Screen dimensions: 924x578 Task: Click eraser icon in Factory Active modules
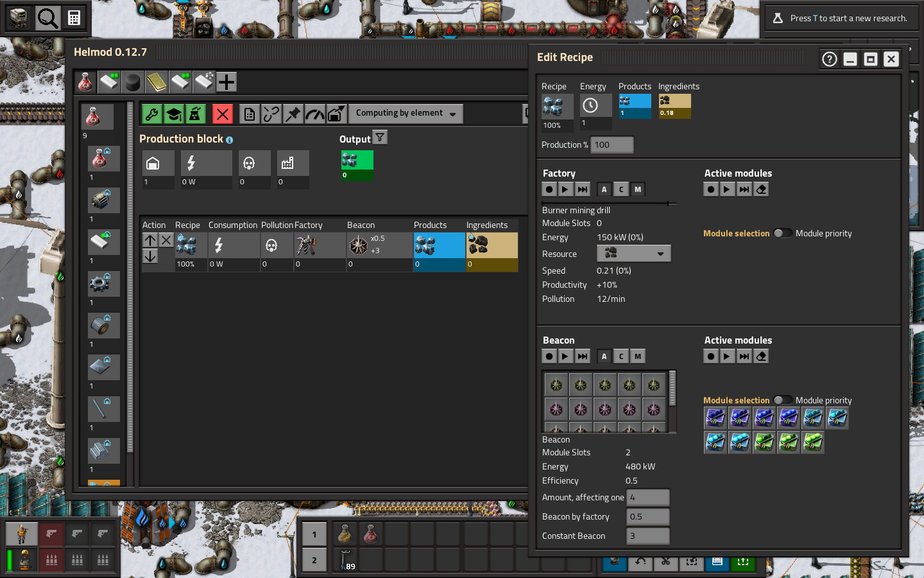(x=761, y=189)
